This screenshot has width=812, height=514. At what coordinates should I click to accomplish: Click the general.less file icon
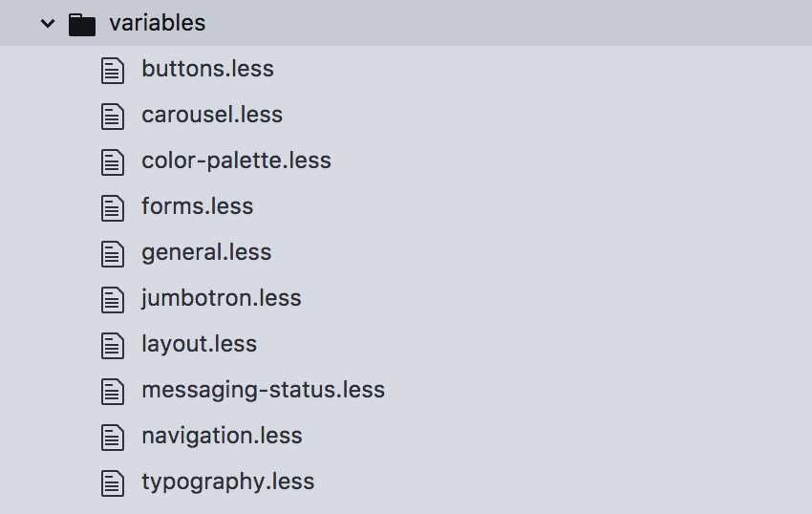coord(113,253)
